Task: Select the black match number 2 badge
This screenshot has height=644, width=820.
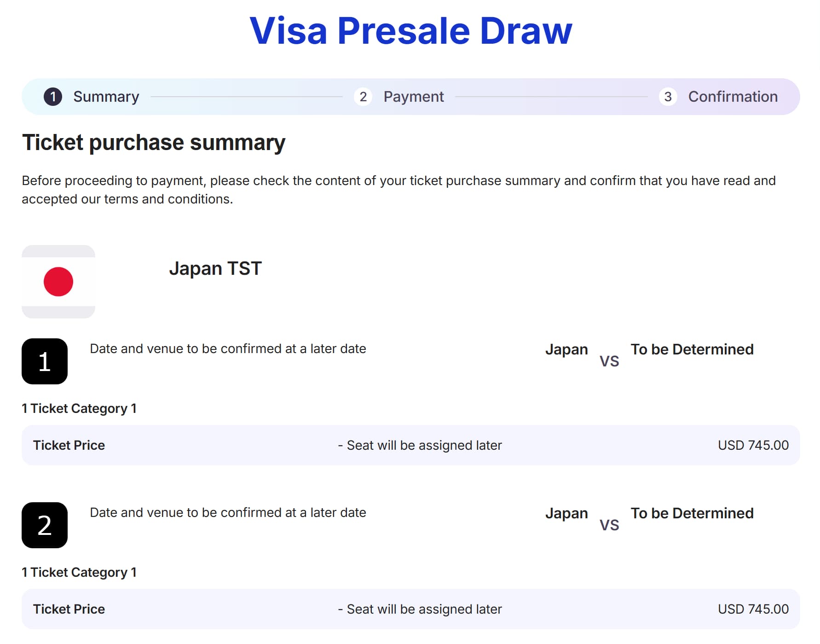Action: click(45, 525)
